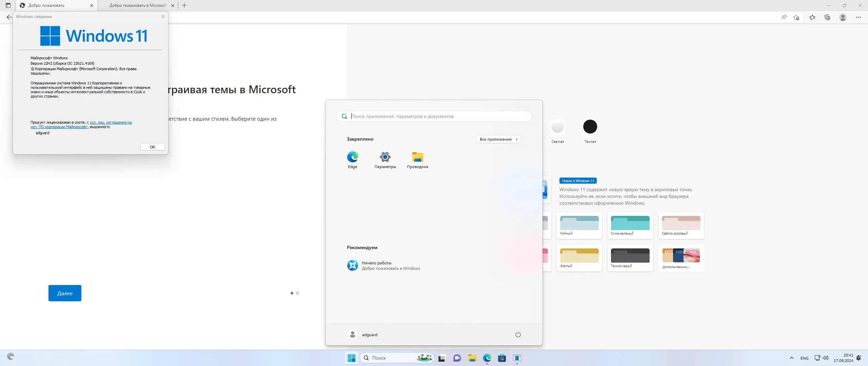Expand 'Все приложения' in the Start menu
Viewport: 868px width, 366px height.
coord(498,139)
